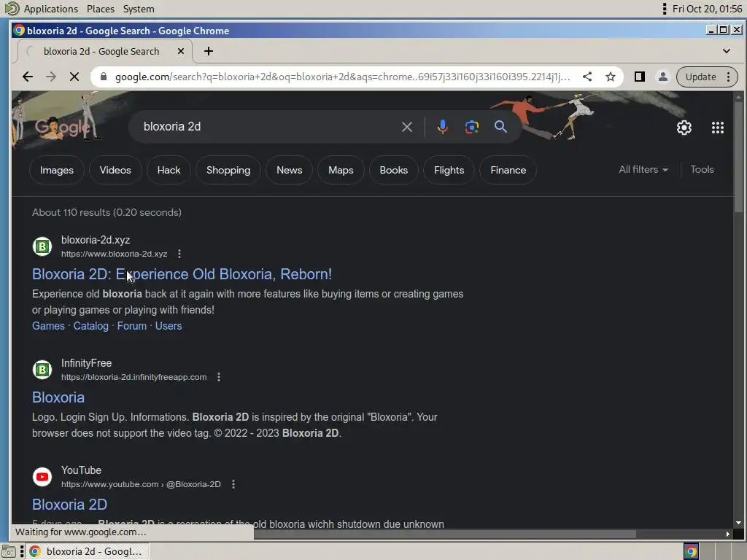Open the YouTube Bloxoria 2D result
Screen dimensions: 747x560
click(69, 505)
